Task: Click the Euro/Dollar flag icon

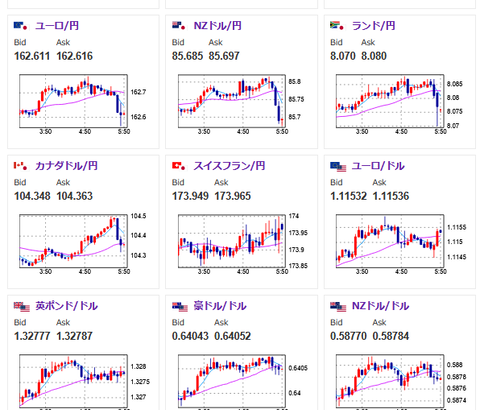Action: click(338, 167)
